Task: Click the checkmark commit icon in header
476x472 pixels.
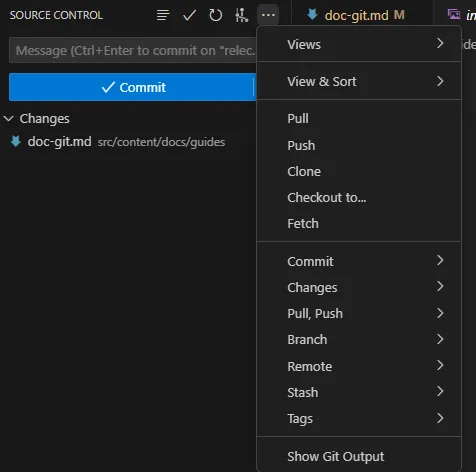Action: point(189,15)
